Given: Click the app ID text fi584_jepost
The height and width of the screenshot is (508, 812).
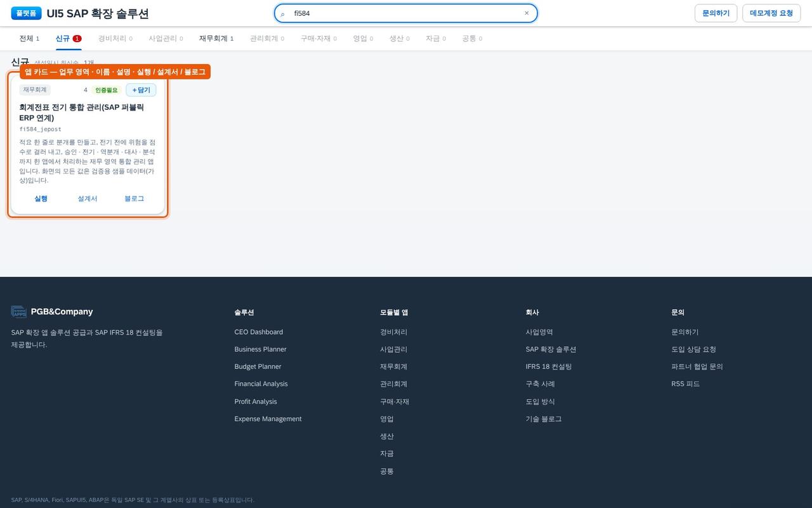Looking at the screenshot, I should [40, 130].
